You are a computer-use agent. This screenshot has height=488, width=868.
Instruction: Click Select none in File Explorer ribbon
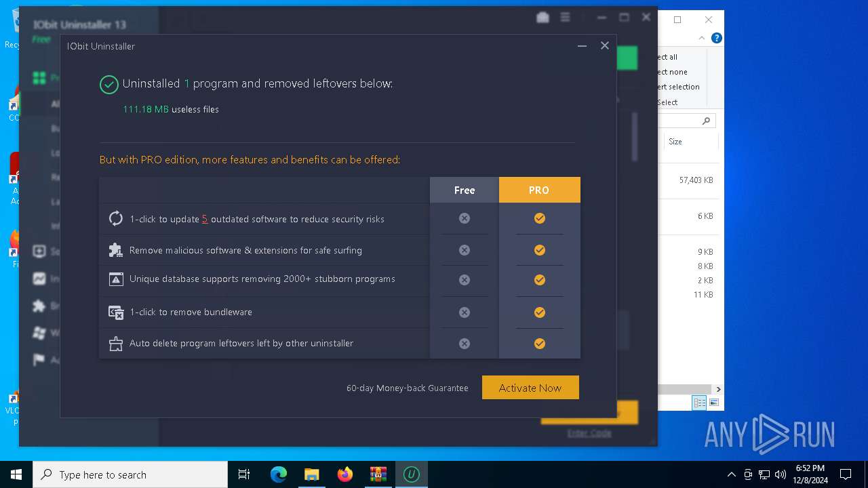coord(672,72)
